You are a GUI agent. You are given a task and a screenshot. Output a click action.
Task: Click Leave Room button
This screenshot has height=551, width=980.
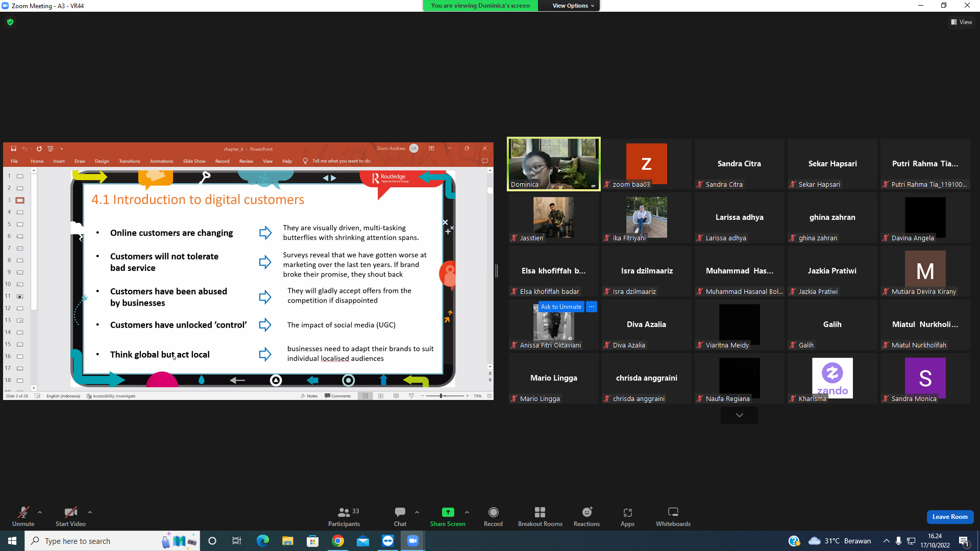(950, 517)
